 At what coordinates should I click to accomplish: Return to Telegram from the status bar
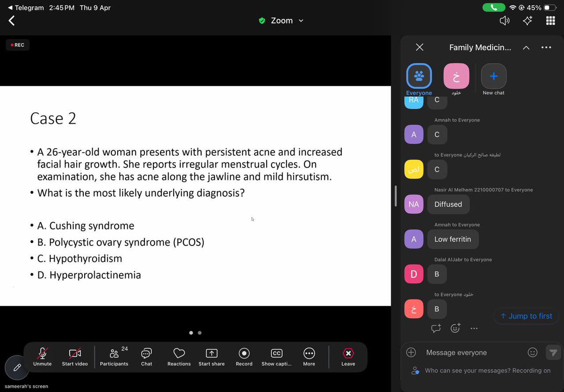coord(26,8)
